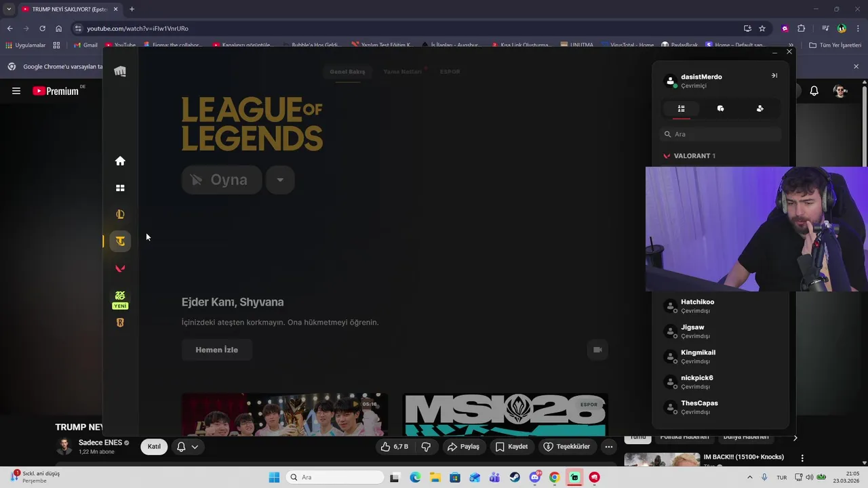Open File Explorer from the taskbar

coord(435,477)
